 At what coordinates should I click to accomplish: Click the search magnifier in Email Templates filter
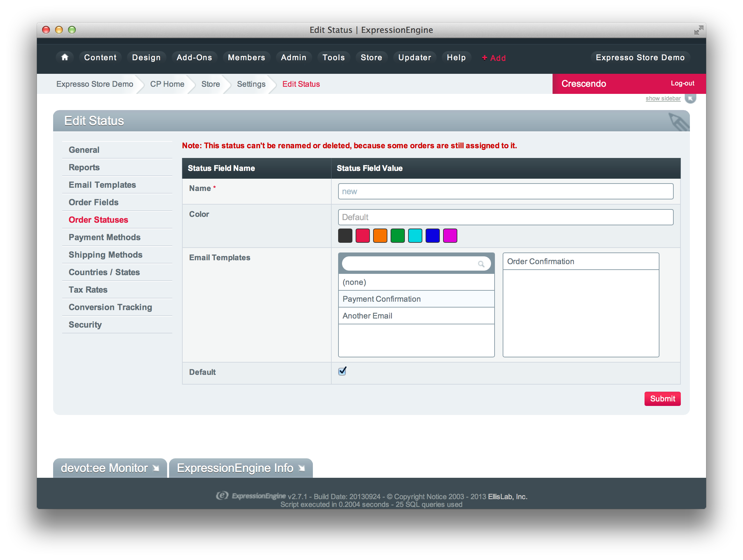pos(481,264)
